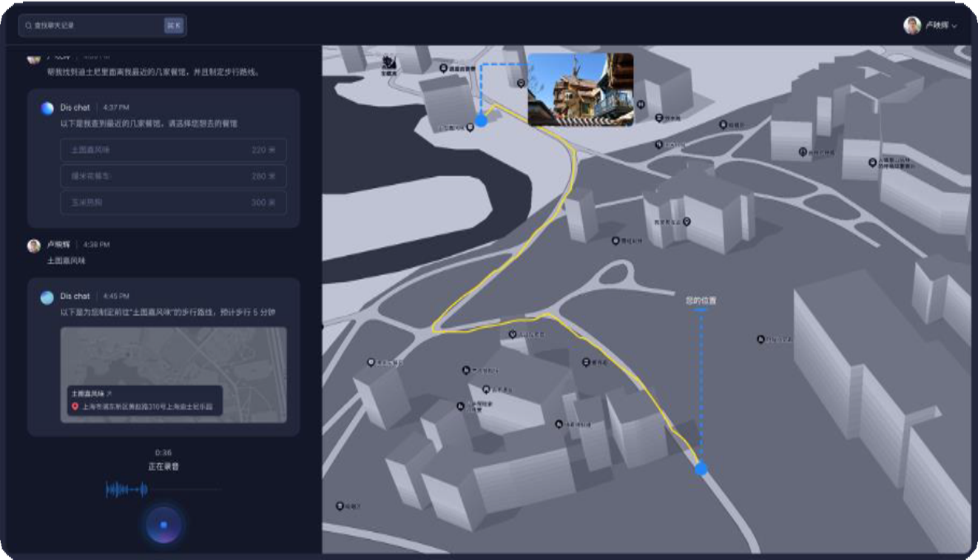Viewport: 978px width, 560px height.
Task: Click the chat history search field
Action: [102, 25]
